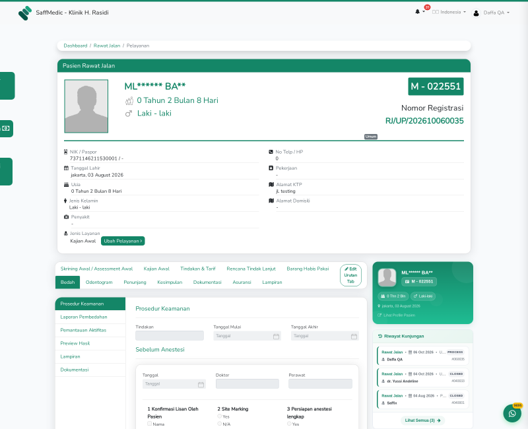Select the Bedah tab
The width and height of the screenshot is (528, 429).
coord(68,282)
